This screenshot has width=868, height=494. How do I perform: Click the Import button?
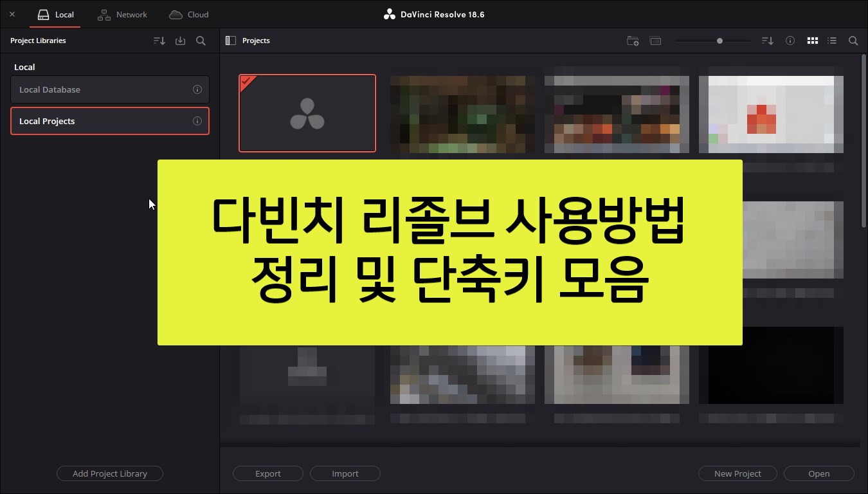(x=345, y=473)
